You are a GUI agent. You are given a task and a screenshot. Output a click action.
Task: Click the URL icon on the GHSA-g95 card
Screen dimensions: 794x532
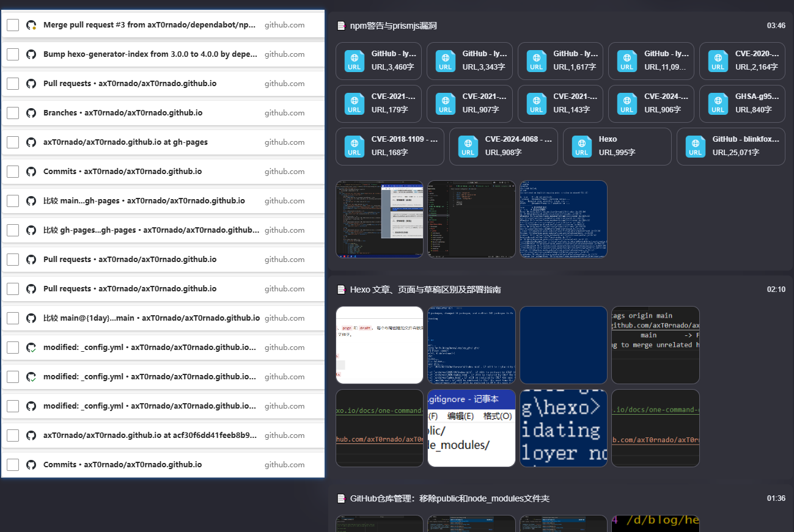click(x=718, y=104)
